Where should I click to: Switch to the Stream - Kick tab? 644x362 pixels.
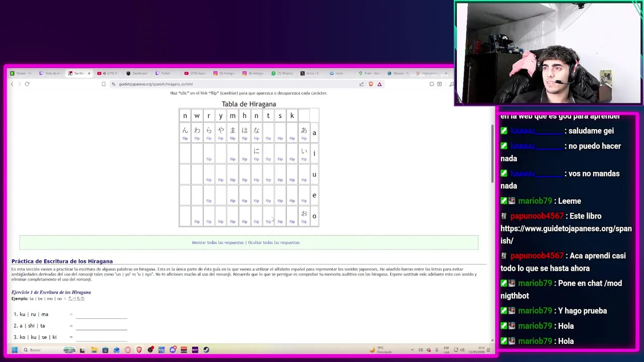click(x=21, y=73)
